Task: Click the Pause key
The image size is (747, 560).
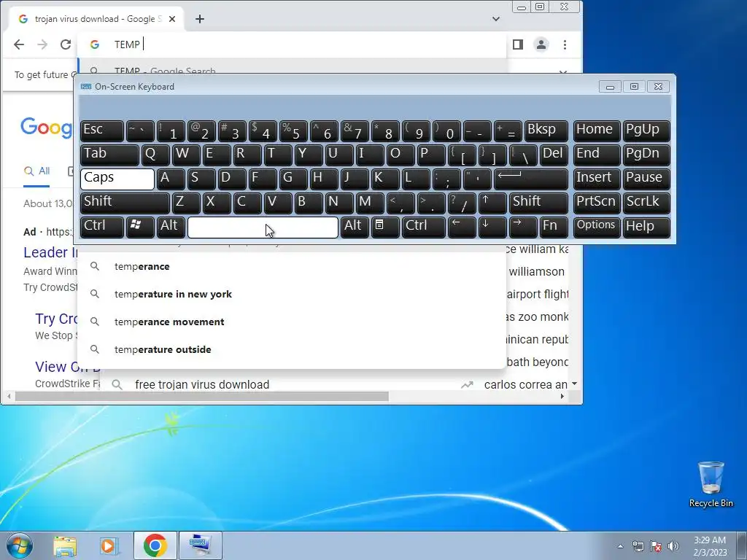Action: (646, 179)
